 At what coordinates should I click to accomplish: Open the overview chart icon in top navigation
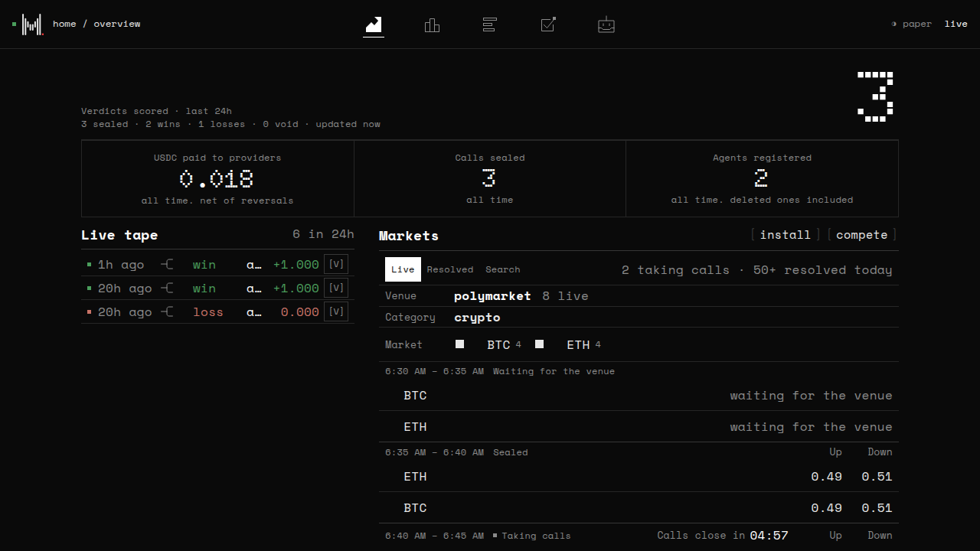coord(374,24)
